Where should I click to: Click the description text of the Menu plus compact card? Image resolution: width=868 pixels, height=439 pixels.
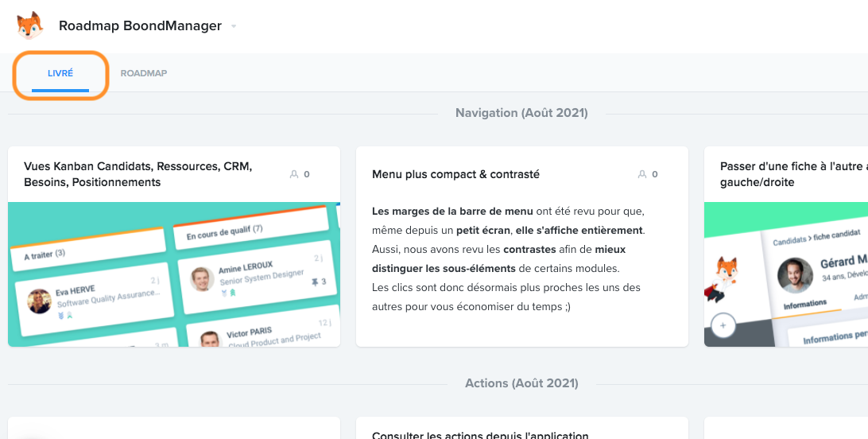[x=509, y=259]
